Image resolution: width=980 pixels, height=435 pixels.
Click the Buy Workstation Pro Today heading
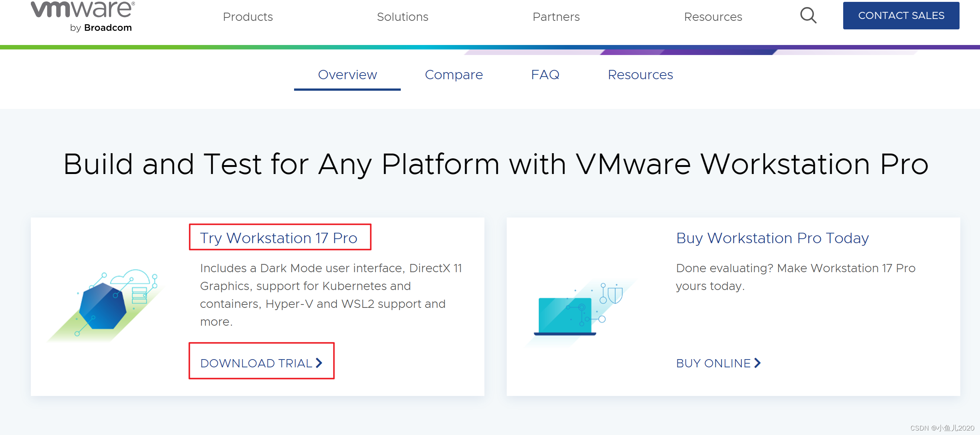pos(772,238)
